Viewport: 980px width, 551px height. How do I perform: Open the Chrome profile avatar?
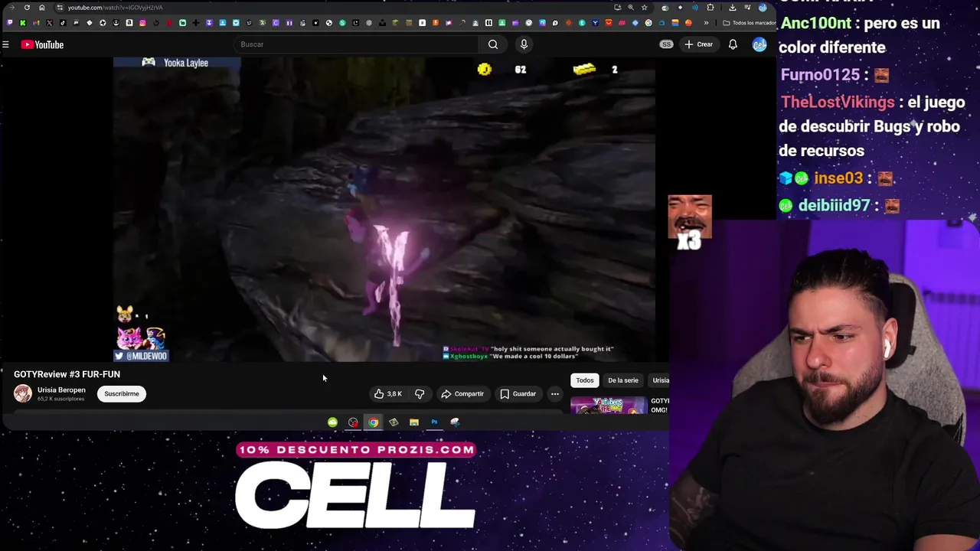pyautogui.click(x=763, y=8)
